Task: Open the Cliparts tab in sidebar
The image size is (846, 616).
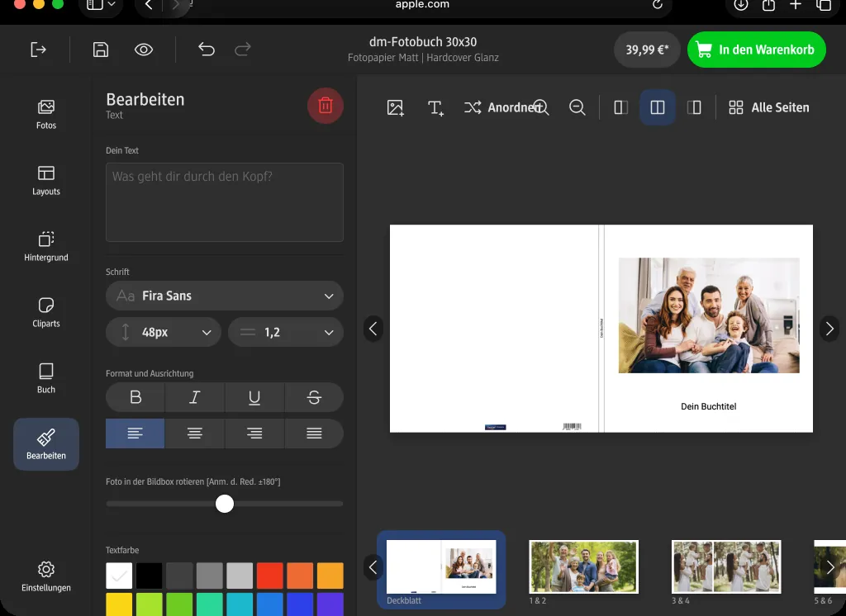Action: (x=46, y=313)
